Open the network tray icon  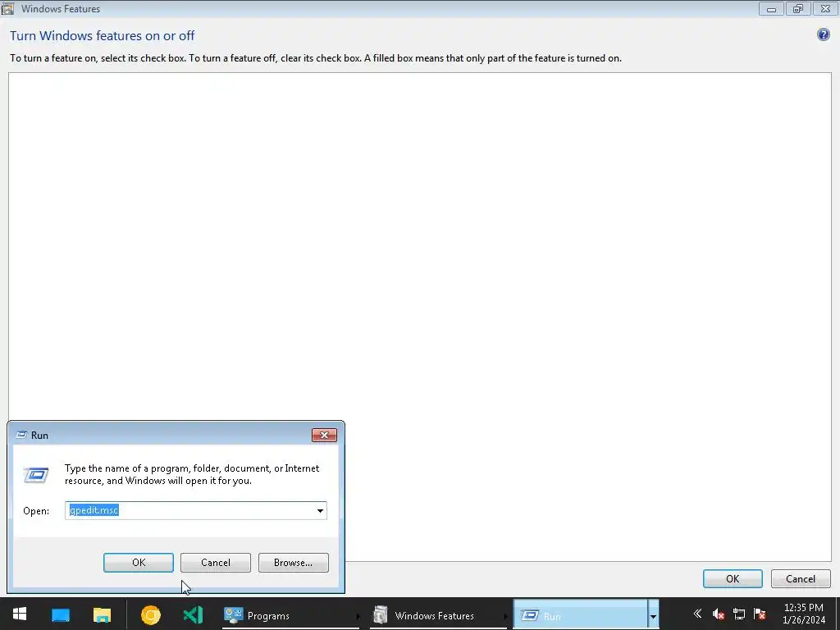[x=739, y=614]
